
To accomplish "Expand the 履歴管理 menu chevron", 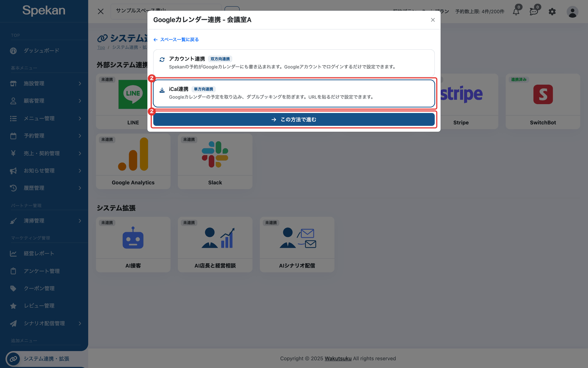I will click(x=80, y=188).
